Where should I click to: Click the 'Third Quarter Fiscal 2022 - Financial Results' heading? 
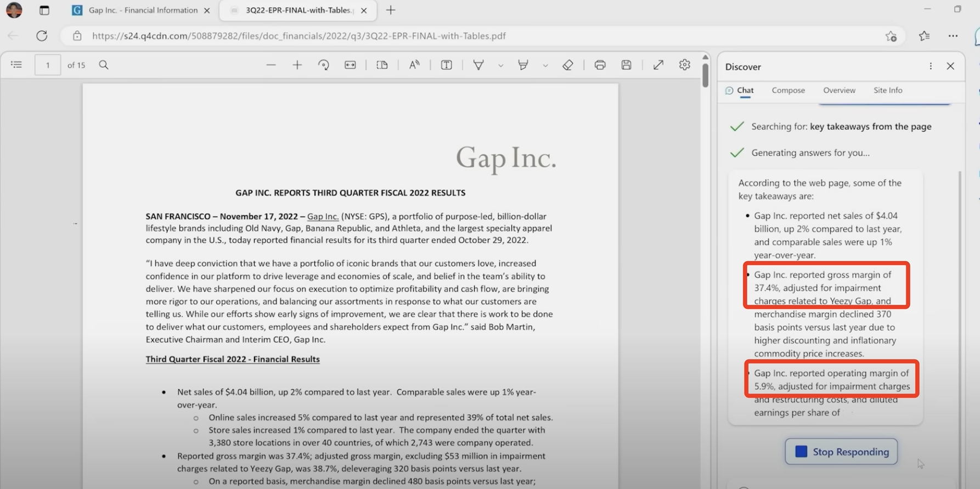coord(233,359)
